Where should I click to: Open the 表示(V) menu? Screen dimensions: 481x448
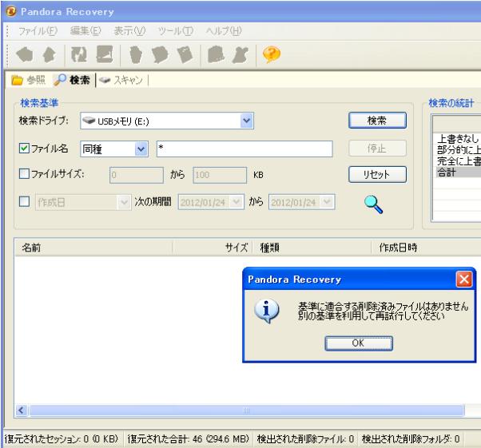coord(129,31)
